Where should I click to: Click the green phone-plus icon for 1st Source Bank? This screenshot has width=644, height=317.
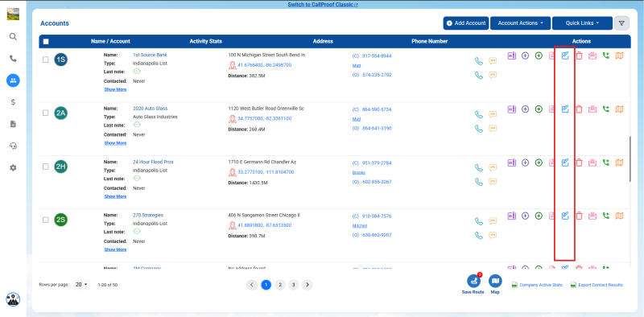pos(606,56)
